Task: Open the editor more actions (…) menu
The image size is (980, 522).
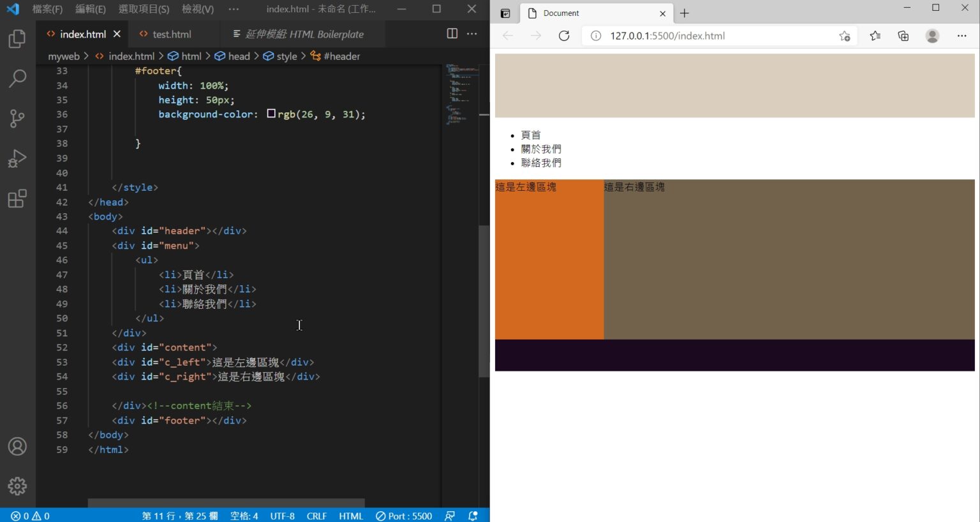Action: (x=471, y=33)
